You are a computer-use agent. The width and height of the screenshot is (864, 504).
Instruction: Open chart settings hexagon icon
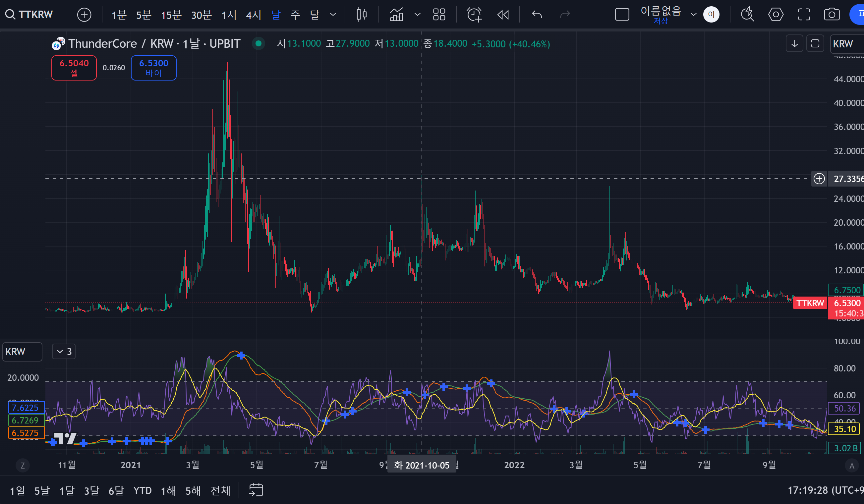pyautogui.click(x=776, y=15)
